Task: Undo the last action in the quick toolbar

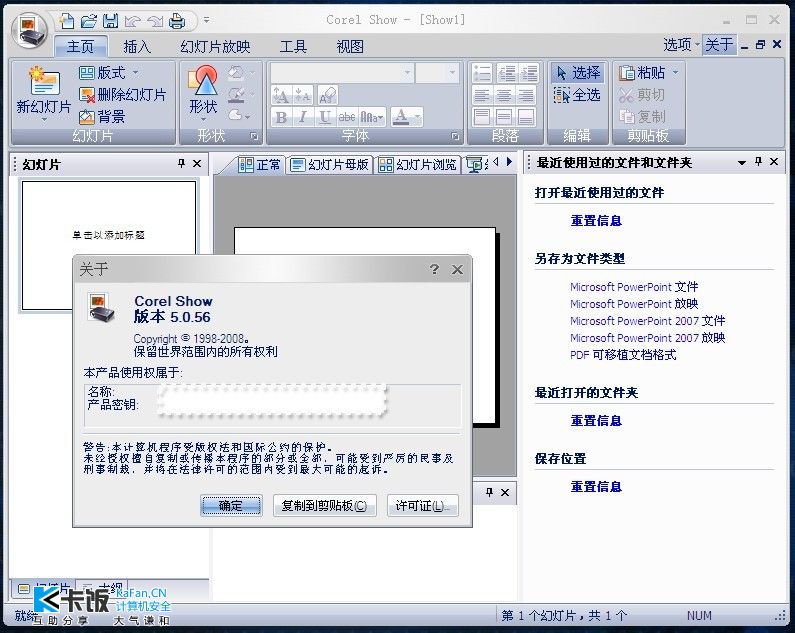Action: pos(133,21)
